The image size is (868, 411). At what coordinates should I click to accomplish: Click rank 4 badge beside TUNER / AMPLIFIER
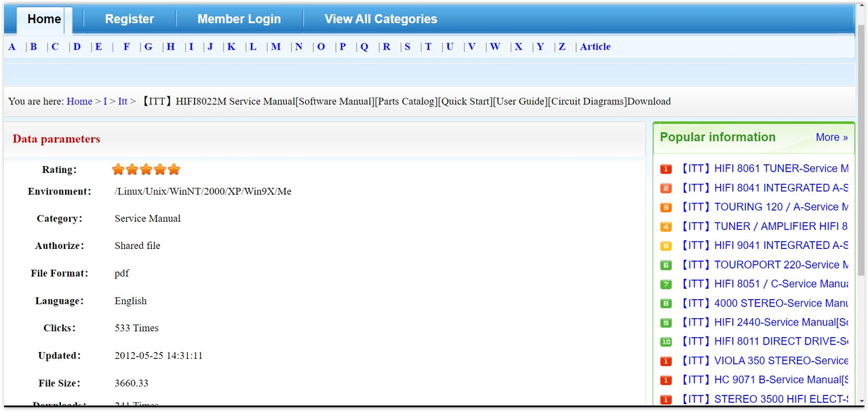pyautogui.click(x=666, y=227)
